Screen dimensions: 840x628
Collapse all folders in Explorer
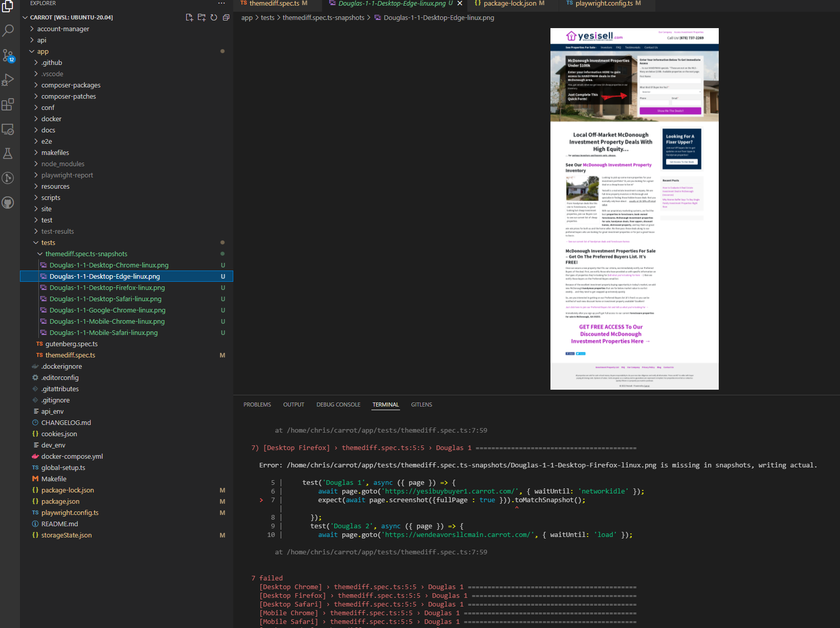[x=226, y=17]
